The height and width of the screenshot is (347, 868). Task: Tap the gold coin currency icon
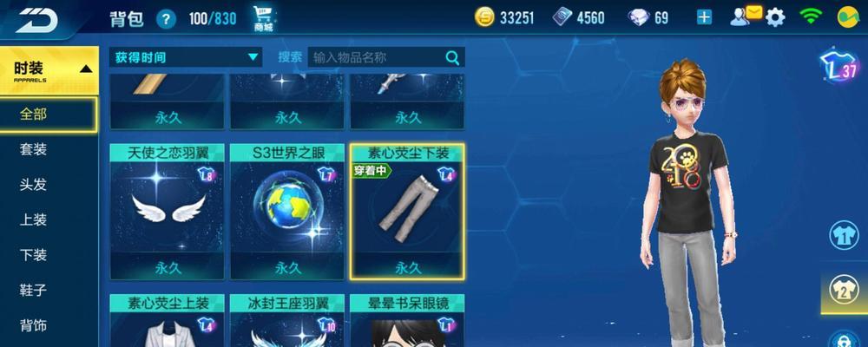click(x=484, y=17)
